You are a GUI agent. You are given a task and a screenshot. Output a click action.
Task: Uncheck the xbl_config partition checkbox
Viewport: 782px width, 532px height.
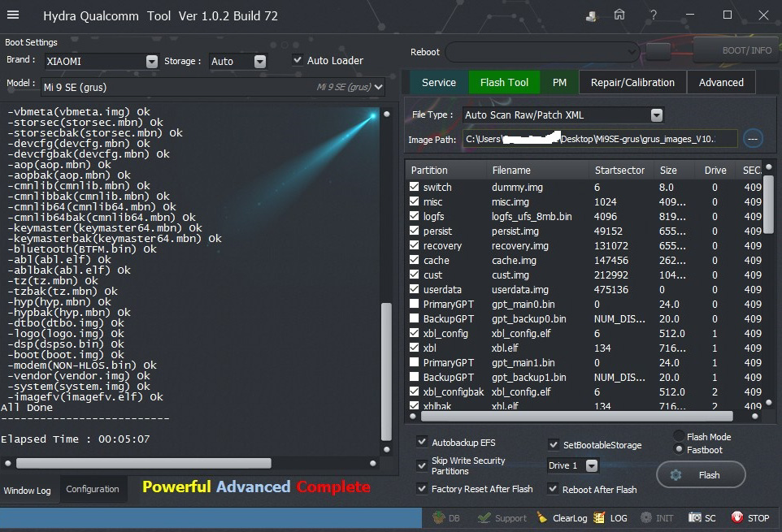tap(414, 333)
